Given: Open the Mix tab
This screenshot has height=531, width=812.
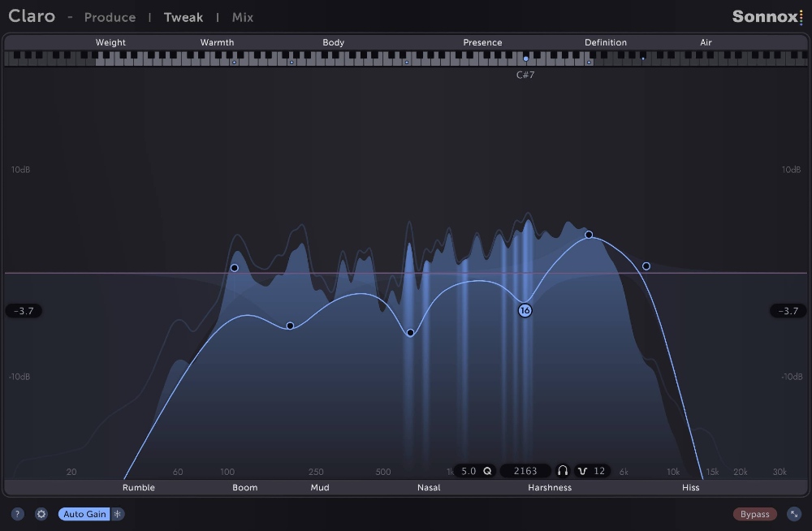Looking at the screenshot, I should click(x=242, y=17).
